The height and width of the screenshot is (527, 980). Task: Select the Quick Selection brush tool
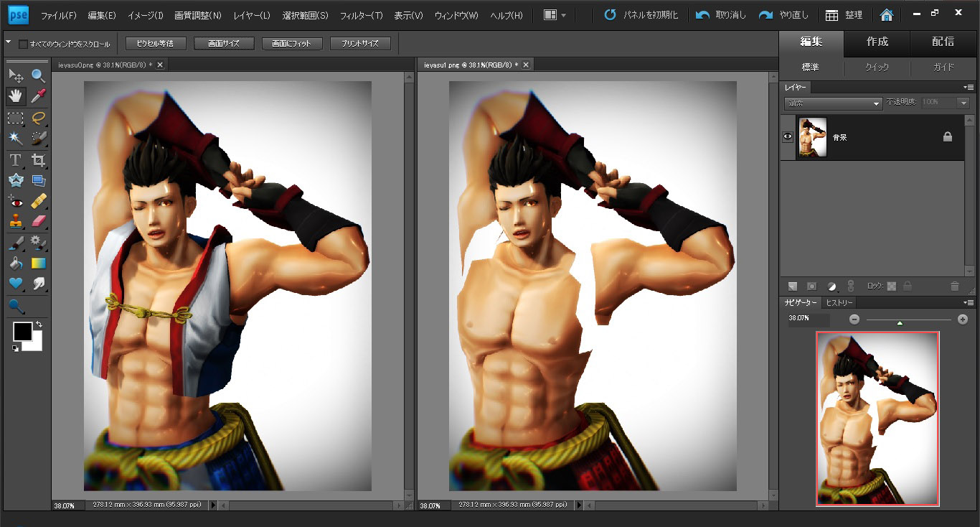pos(38,138)
